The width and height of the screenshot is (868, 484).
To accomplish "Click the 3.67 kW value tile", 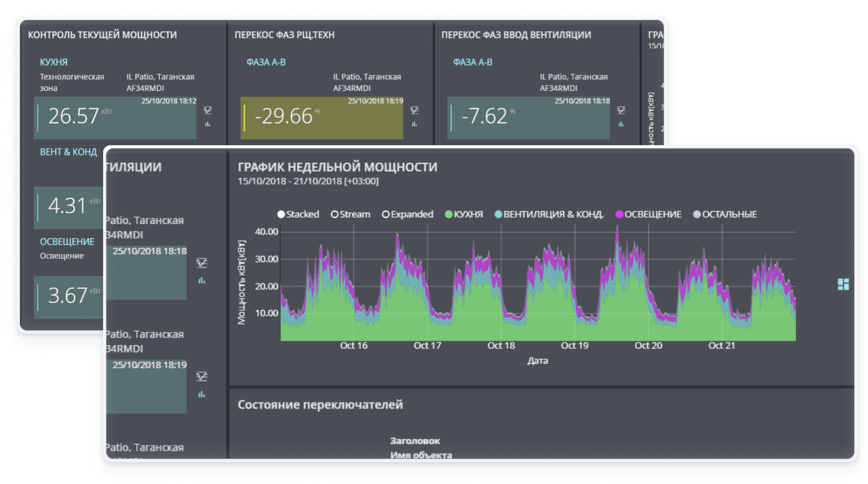I will [x=69, y=297].
